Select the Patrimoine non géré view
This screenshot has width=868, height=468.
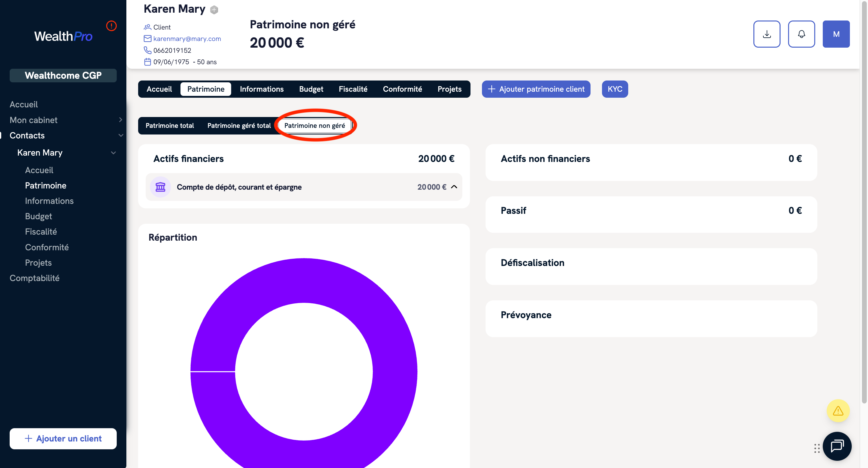314,126
